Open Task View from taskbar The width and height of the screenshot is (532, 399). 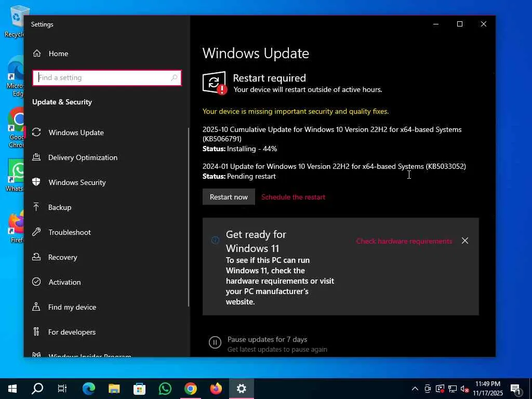pyautogui.click(x=62, y=389)
